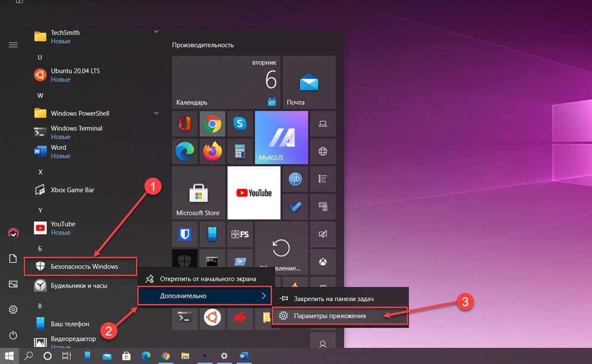The height and width of the screenshot is (364, 592).
Task: Click the Power button in the Start sidebar
Action: pos(13,335)
